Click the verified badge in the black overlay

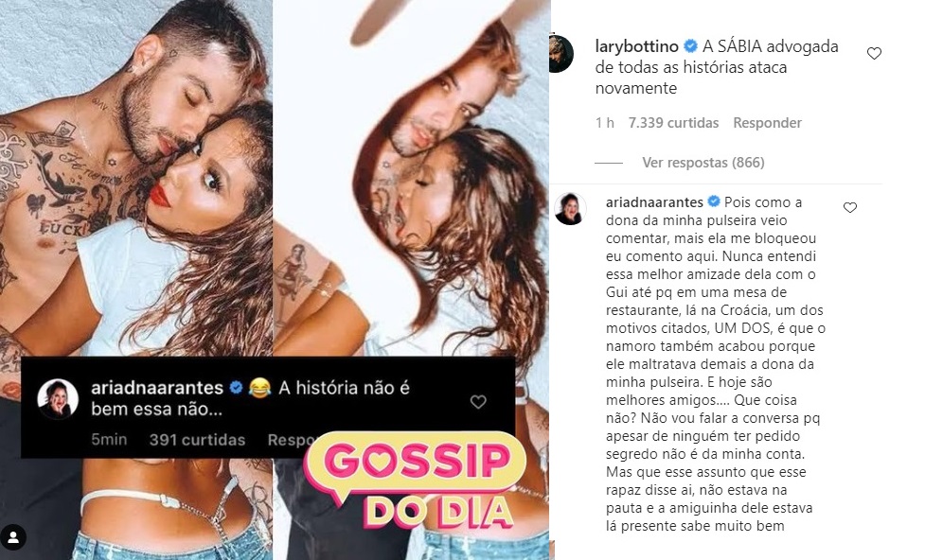(236, 387)
